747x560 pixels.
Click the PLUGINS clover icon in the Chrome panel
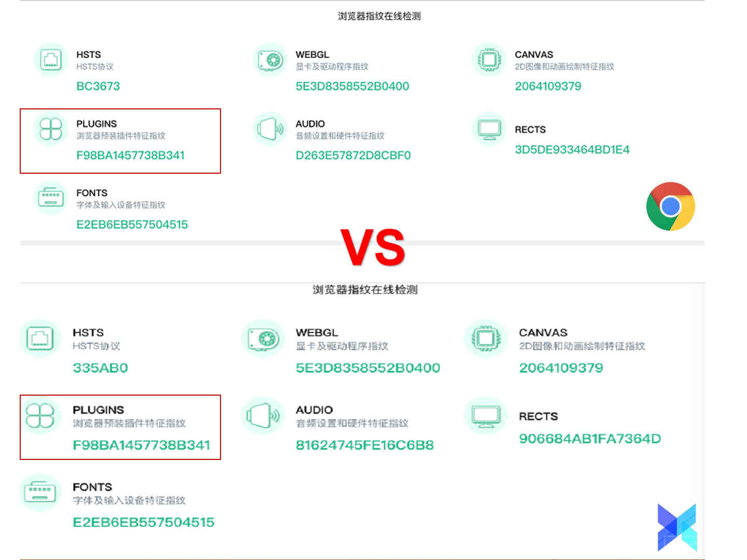click(51, 129)
